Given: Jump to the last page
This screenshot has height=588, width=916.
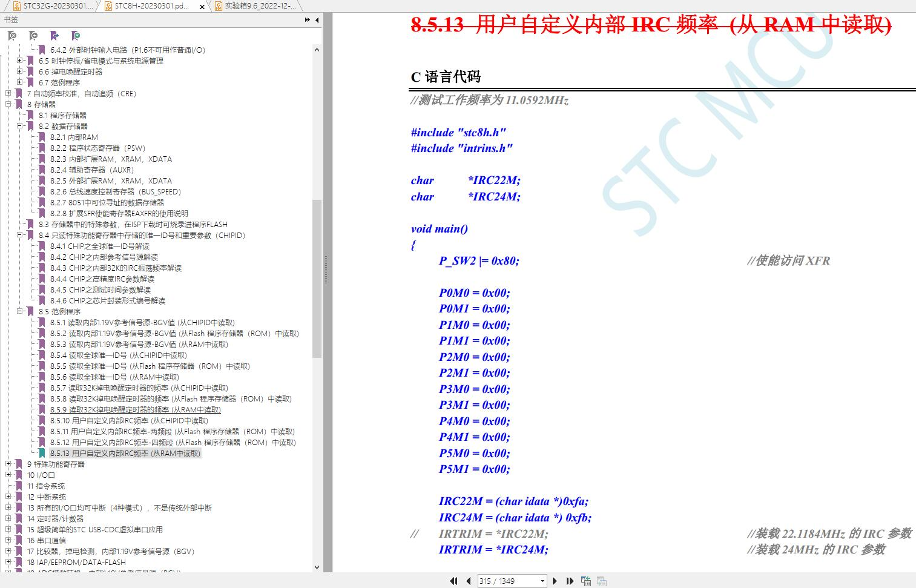Looking at the screenshot, I should 570,581.
